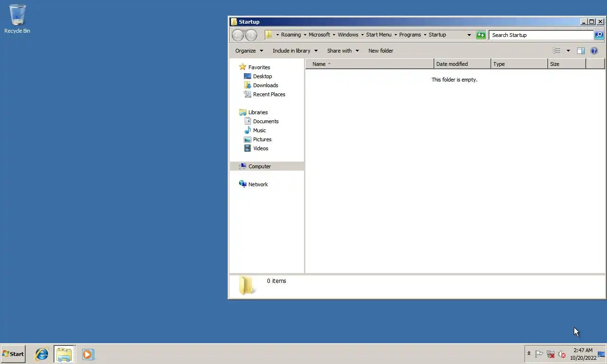Expand arrow after Programs in breadcrumb
The image size is (607, 364).
[x=425, y=35]
